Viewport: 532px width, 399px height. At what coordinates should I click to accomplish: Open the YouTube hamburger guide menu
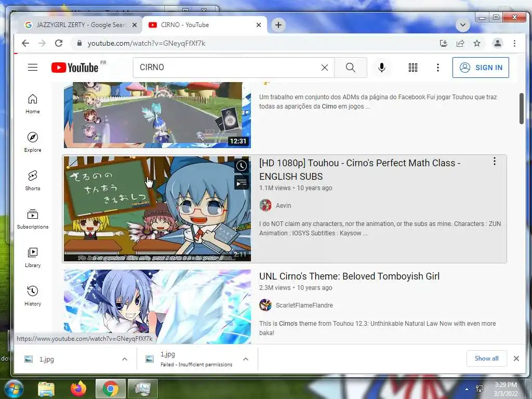33,67
